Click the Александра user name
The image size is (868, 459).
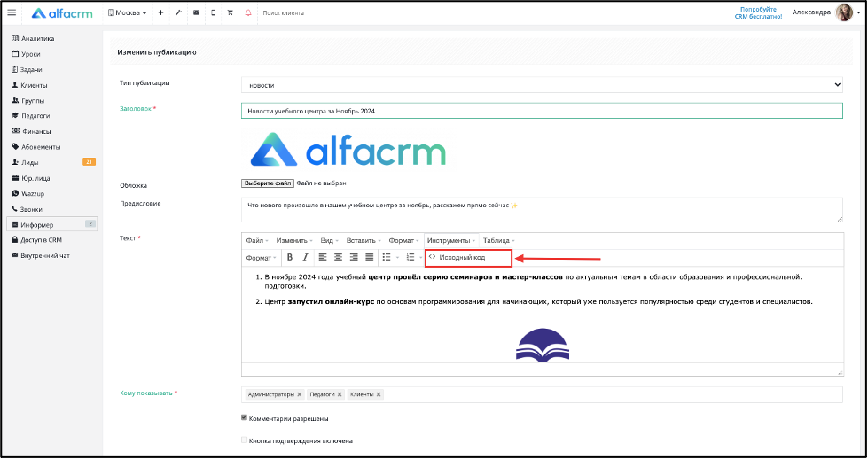tap(811, 12)
